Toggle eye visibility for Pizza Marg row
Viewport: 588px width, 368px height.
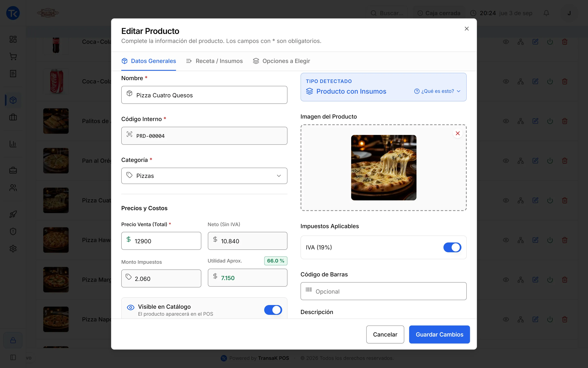pos(506,280)
